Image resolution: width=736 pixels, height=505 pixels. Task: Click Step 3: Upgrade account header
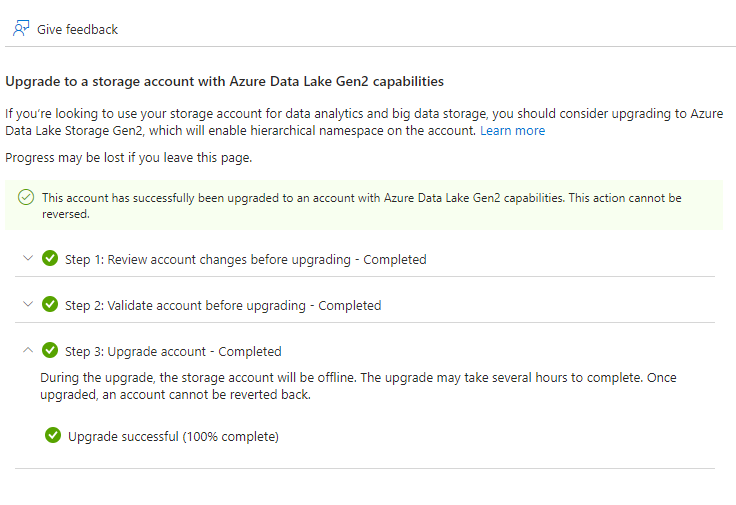point(173,352)
